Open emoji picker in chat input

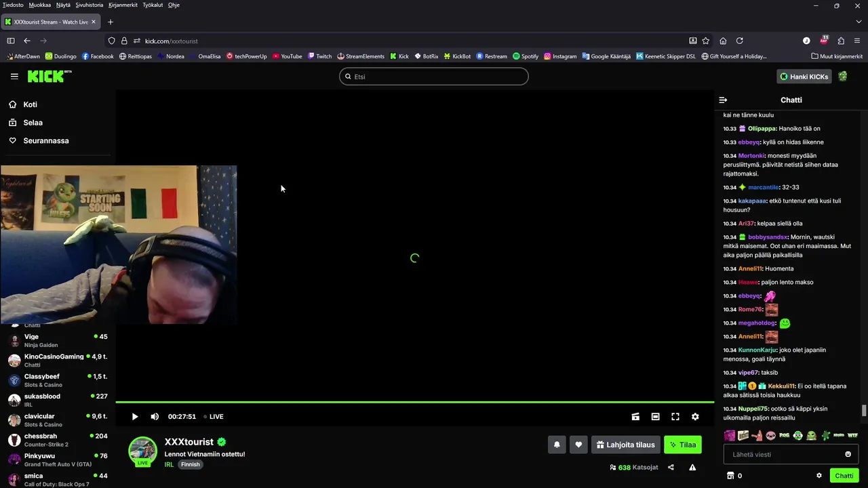[848, 454]
